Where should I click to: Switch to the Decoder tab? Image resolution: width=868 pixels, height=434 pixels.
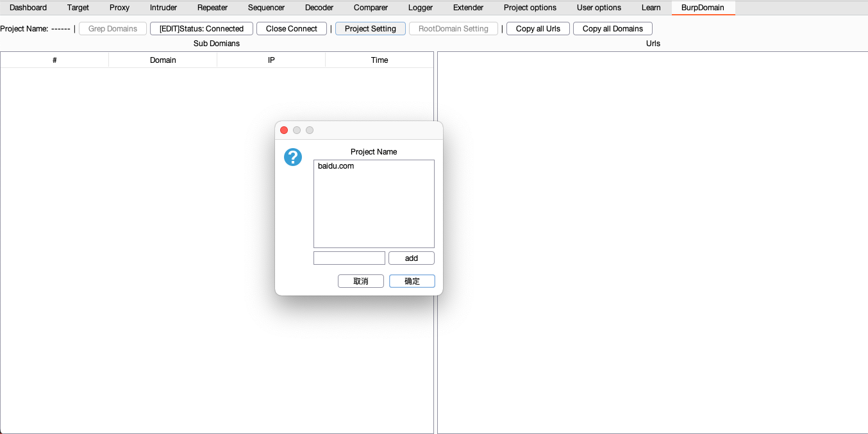pyautogui.click(x=319, y=8)
